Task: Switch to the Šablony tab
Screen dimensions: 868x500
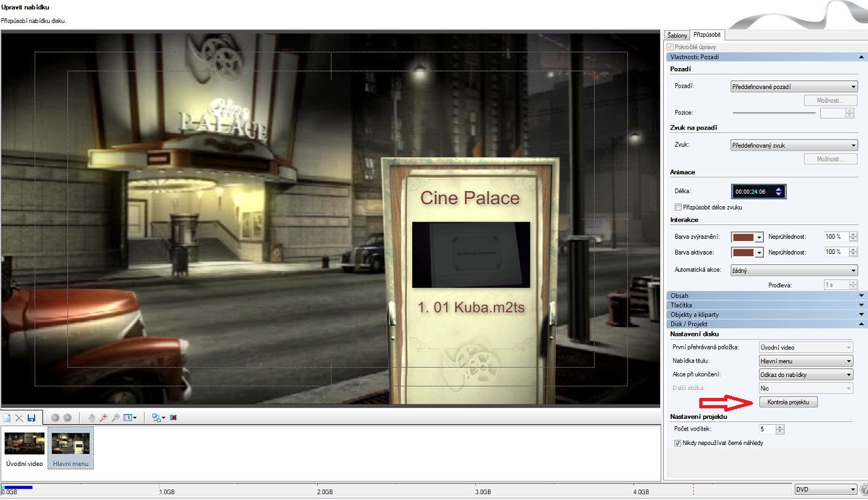Action: (x=676, y=35)
